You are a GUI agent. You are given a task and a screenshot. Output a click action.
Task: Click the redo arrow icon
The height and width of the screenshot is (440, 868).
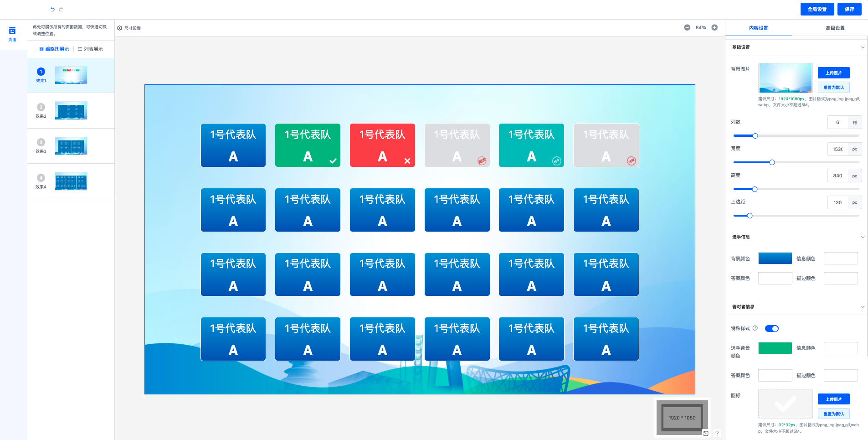[x=61, y=9]
